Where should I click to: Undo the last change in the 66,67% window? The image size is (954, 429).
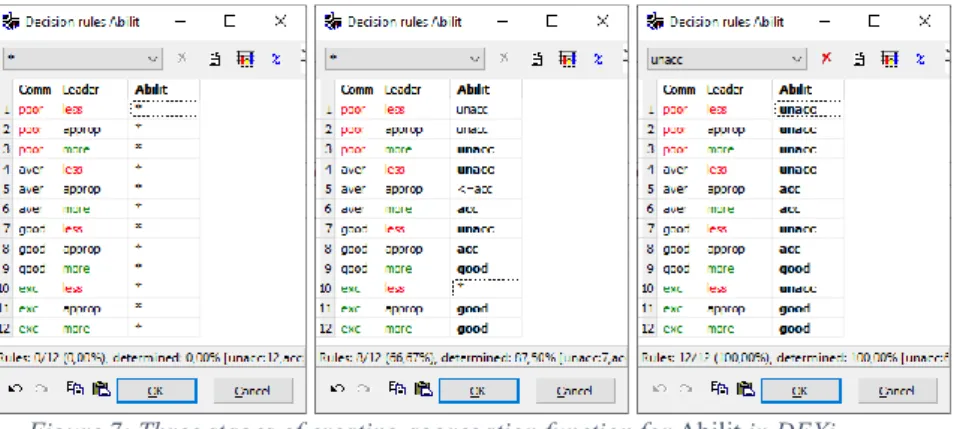338,389
